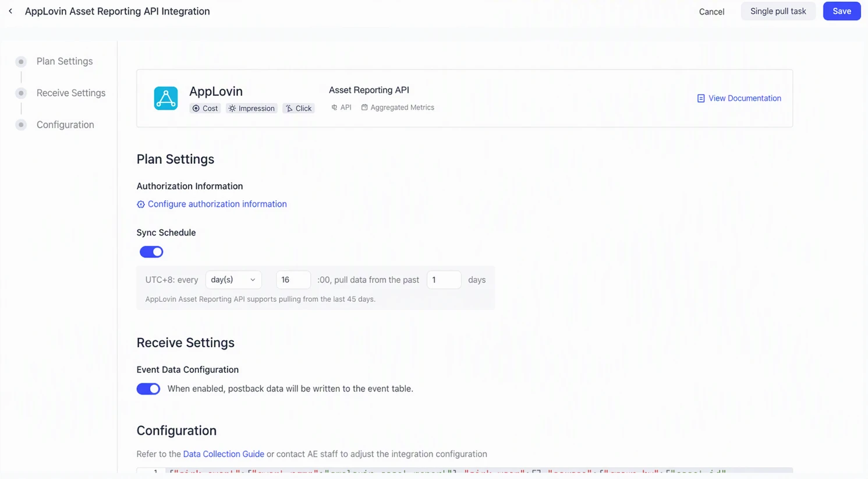Viewport: 868px width, 479px height.
Task: Open Configure authorization information link
Action: point(217,204)
